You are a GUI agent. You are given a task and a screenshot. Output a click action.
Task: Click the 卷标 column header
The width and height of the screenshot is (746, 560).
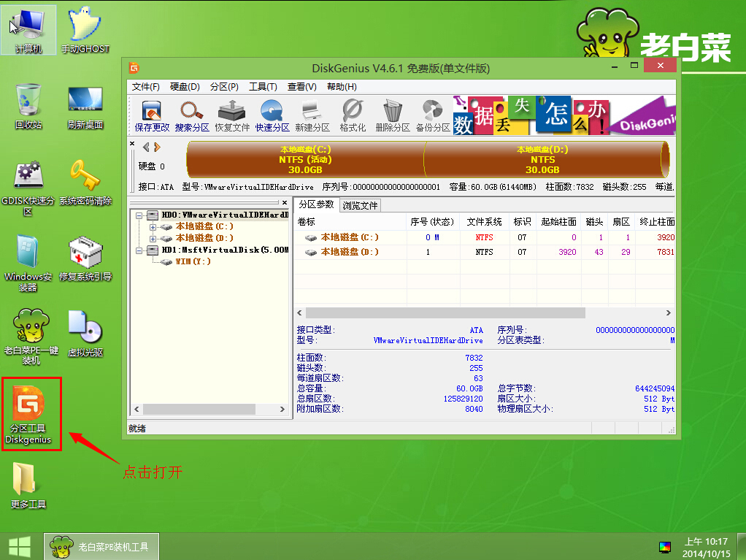click(350, 222)
